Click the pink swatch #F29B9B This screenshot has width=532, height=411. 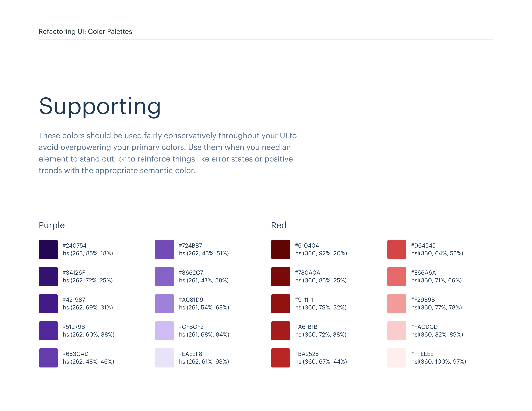point(397,303)
